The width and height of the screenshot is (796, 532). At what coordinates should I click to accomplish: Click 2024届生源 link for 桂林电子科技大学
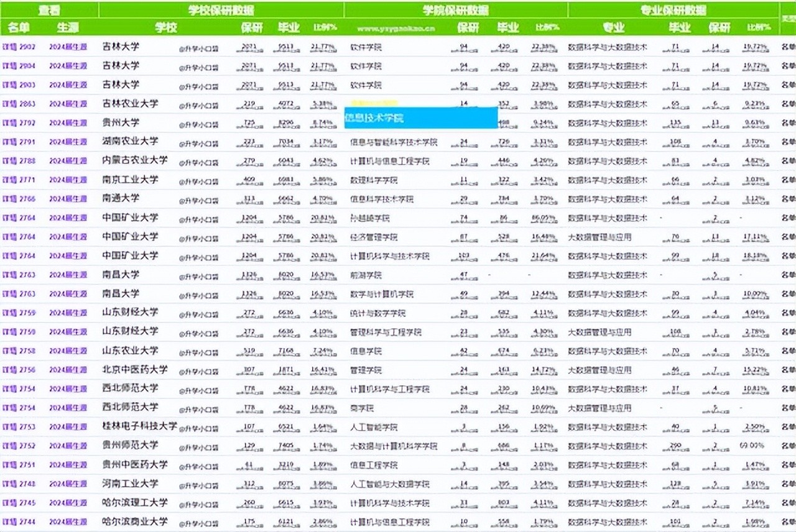pyautogui.click(x=68, y=427)
